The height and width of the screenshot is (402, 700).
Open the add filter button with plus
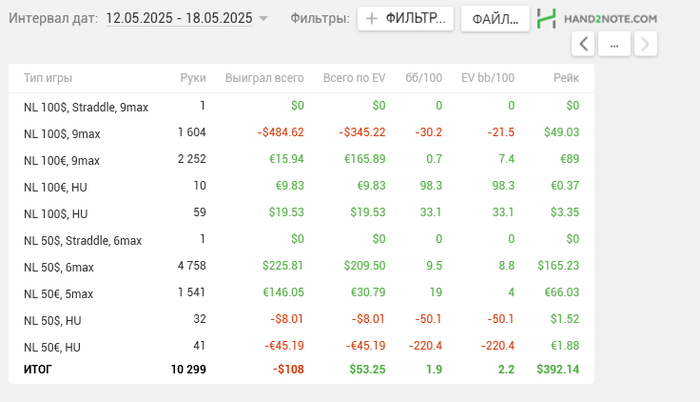[x=405, y=18]
